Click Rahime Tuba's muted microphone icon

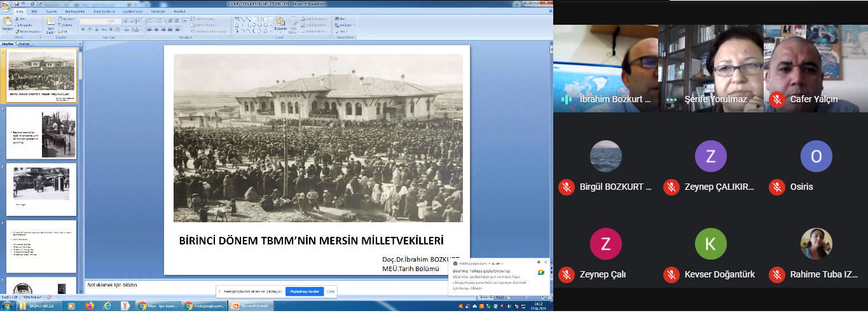click(x=776, y=274)
